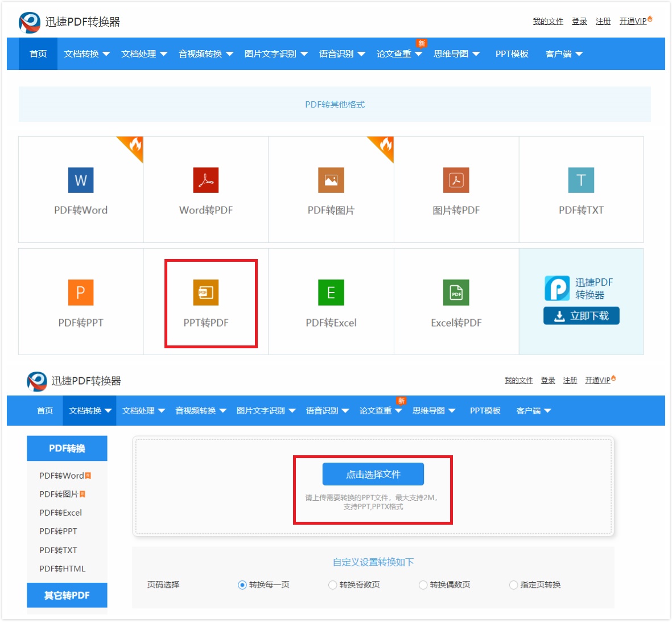
Task: Open the PDF转图片 picture icon
Action: [331, 180]
